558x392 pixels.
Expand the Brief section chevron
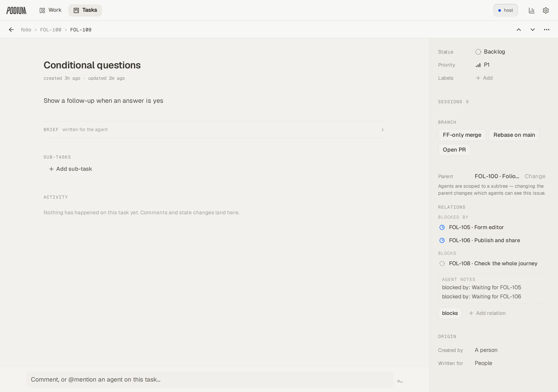pos(383,130)
